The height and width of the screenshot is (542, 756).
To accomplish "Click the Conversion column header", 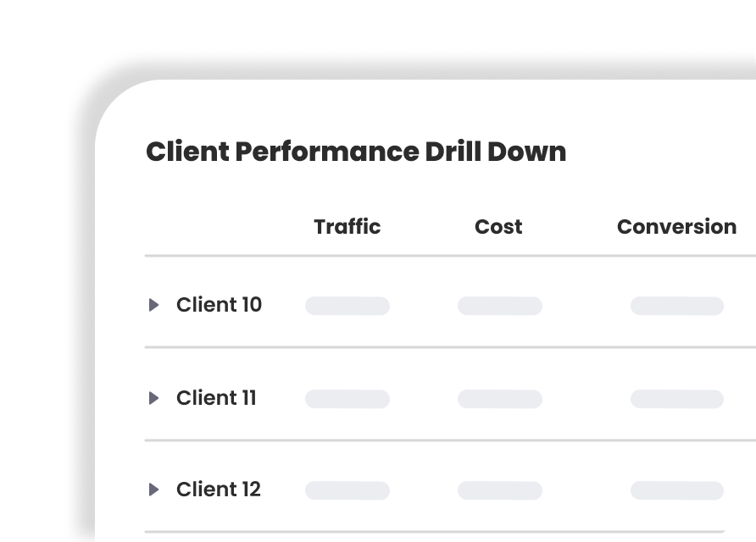I will pyautogui.click(x=676, y=227).
